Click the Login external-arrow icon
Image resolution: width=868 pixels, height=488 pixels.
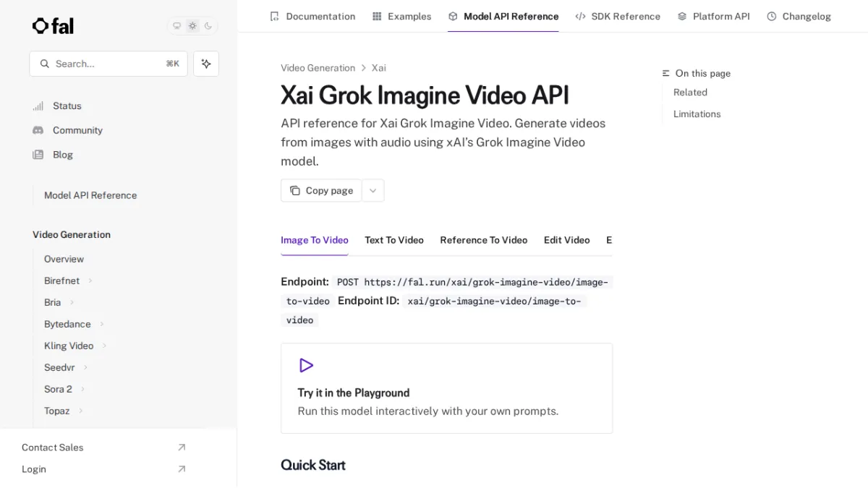pos(182,469)
